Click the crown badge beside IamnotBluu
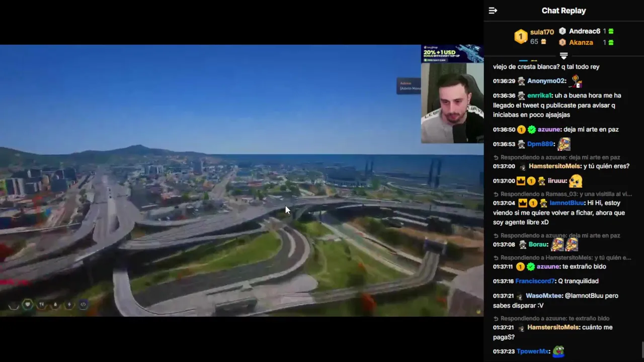Image resolution: width=644 pixels, height=362 pixels. pos(523,203)
